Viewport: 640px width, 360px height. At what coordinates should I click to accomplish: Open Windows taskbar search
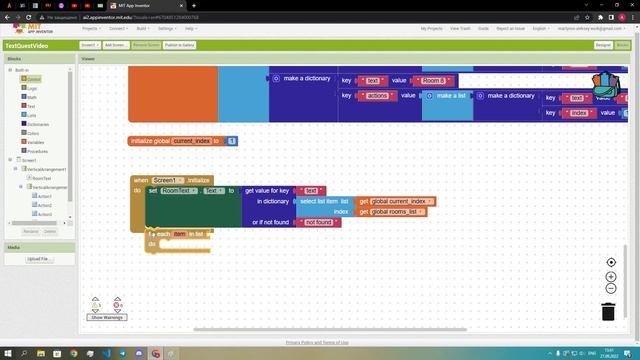point(24,353)
